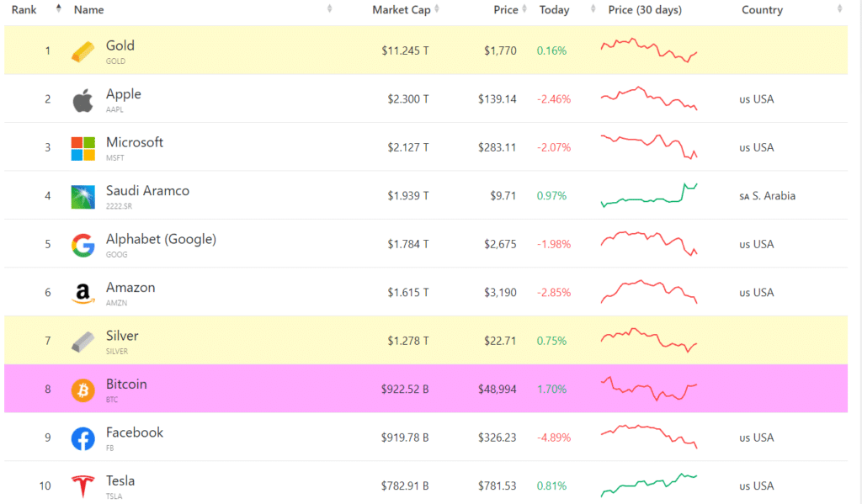862x504 pixels.
Task: Open the Tesla company link
Action: tap(120, 481)
